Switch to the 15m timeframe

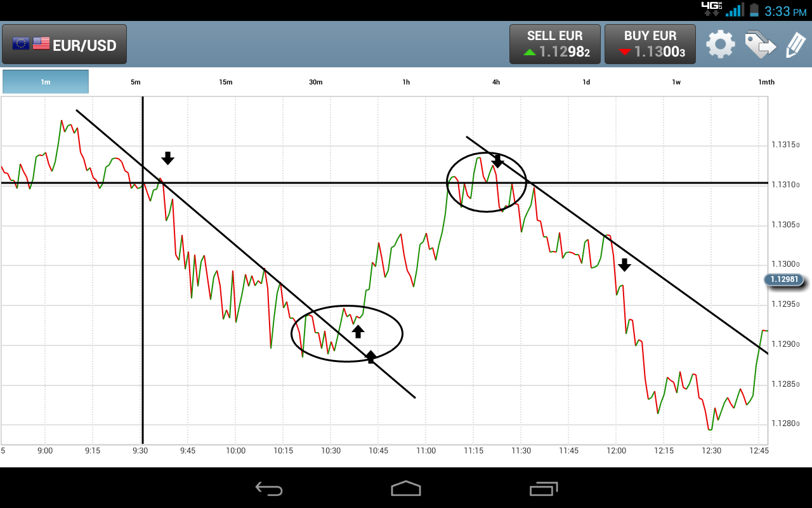tap(226, 82)
